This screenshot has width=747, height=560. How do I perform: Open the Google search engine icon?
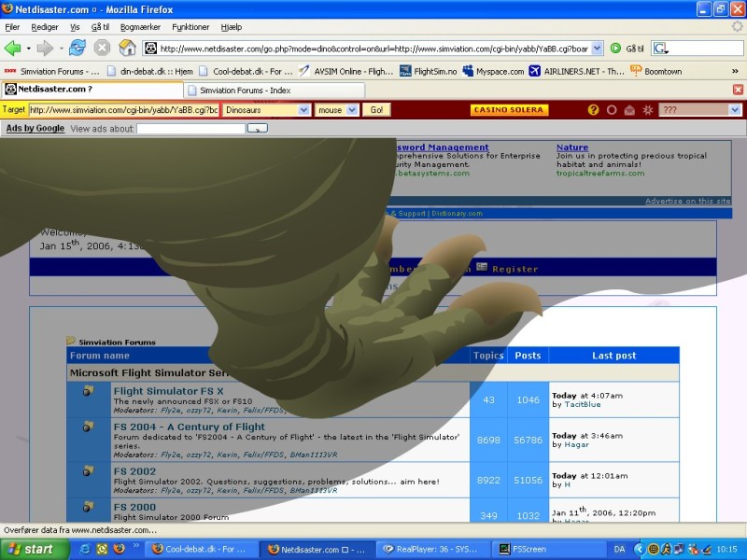tap(660, 49)
